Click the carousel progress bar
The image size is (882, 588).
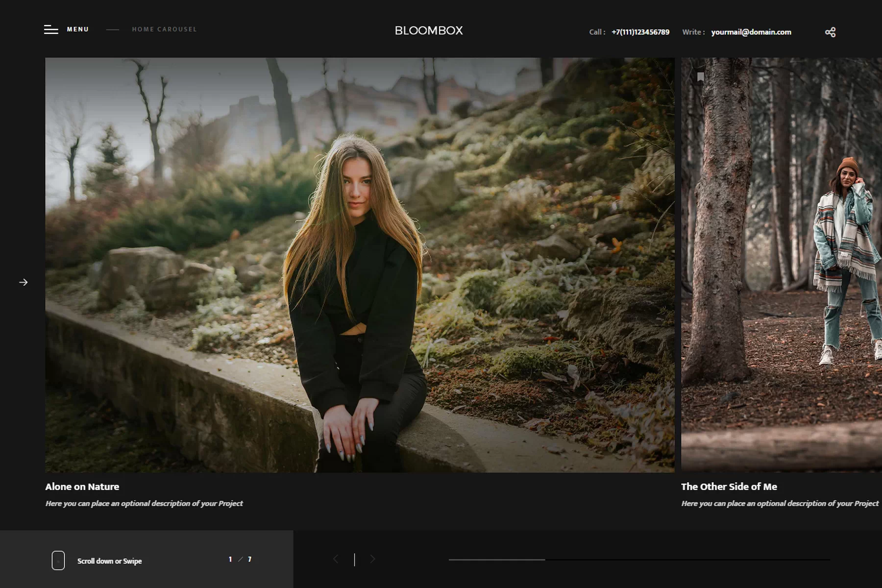coord(639,559)
